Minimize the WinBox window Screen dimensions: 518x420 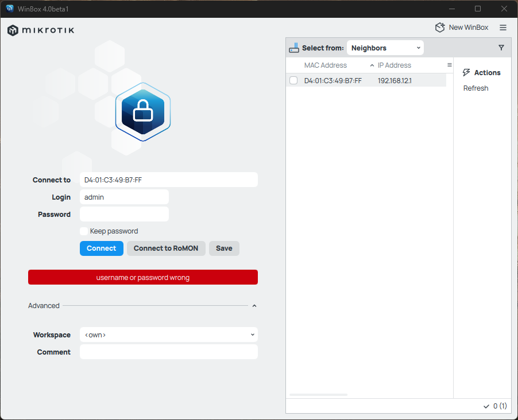452,9
